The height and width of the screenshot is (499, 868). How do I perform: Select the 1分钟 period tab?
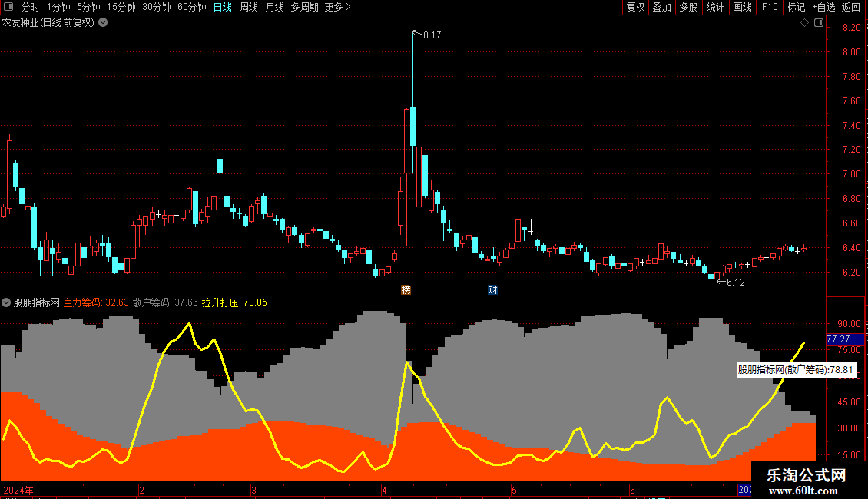tap(58, 7)
